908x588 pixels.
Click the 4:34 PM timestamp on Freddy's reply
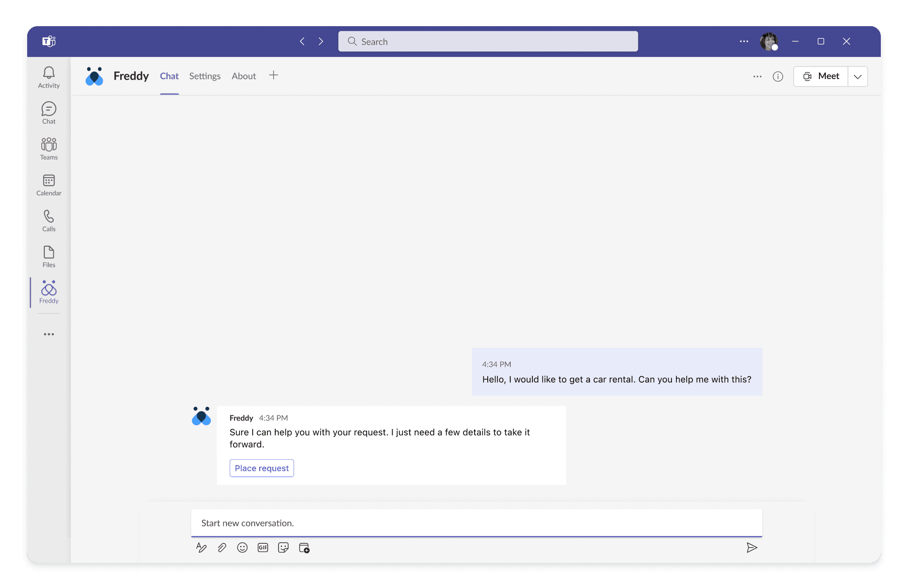coord(273,418)
